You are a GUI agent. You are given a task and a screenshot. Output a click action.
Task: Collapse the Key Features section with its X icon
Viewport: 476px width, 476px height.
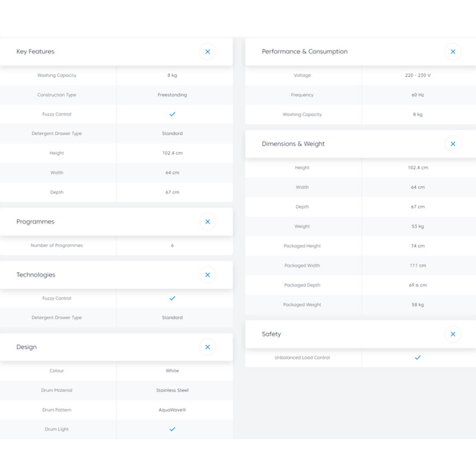pyautogui.click(x=207, y=52)
